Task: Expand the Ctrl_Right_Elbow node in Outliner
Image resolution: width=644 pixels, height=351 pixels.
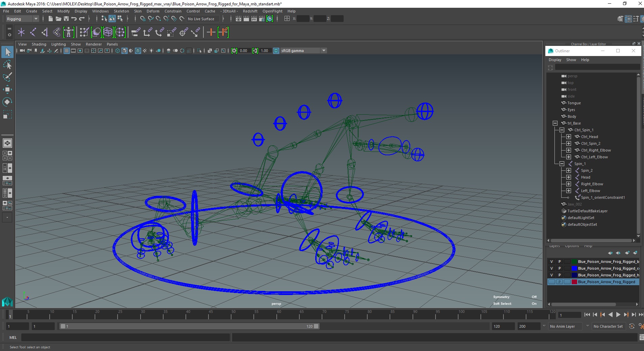Action: [569, 150]
